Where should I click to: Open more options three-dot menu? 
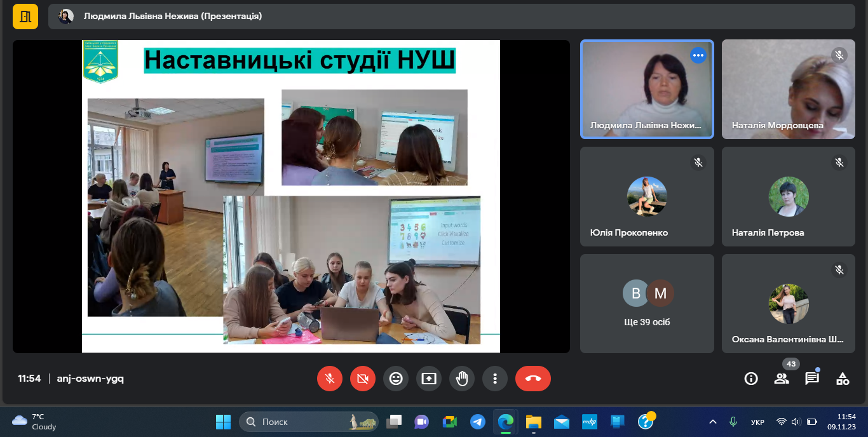tap(495, 379)
